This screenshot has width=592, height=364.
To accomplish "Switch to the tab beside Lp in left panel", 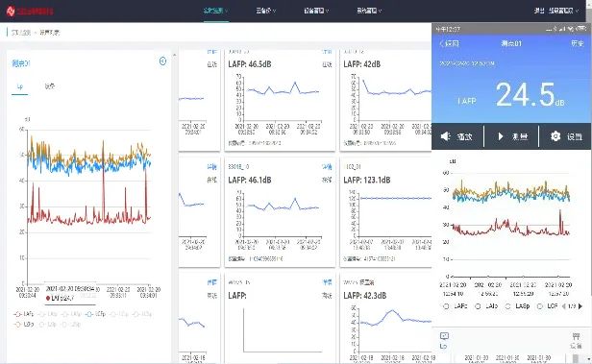I will click(x=49, y=86).
